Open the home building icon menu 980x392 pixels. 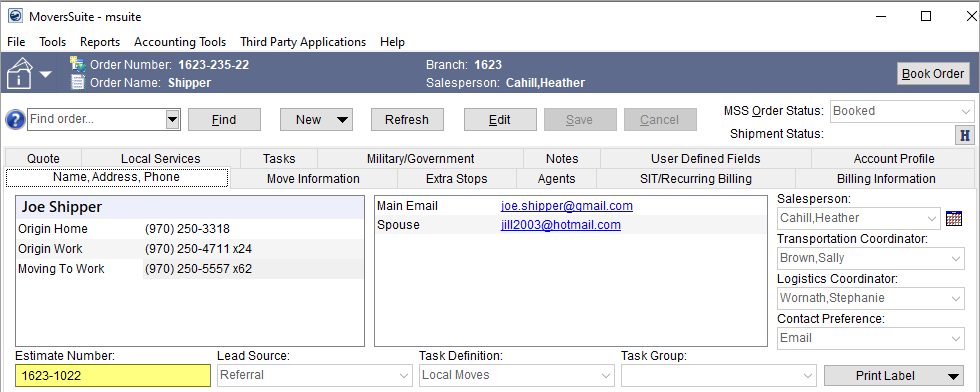pyautogui.click(x=20, y=74)
